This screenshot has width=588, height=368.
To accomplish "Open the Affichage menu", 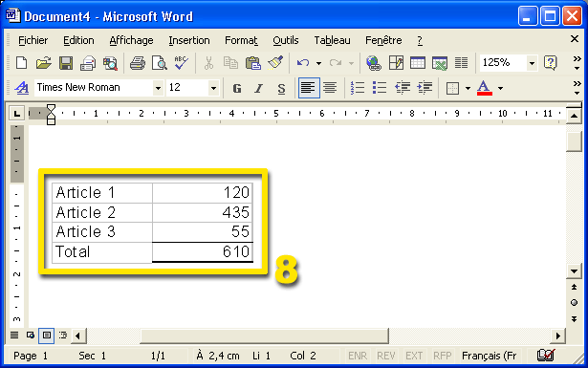I will click(131, 40).
